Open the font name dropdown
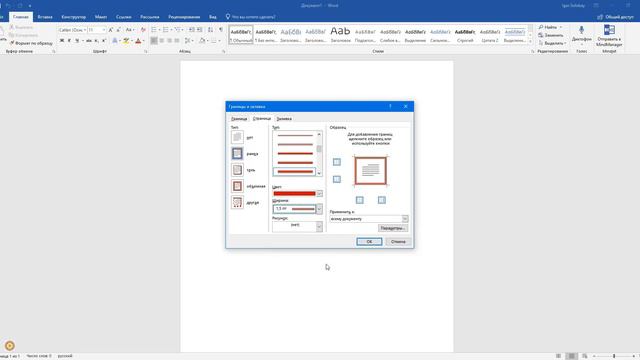The height and width of the screenshot is (360, 640). tap(84, 30)
